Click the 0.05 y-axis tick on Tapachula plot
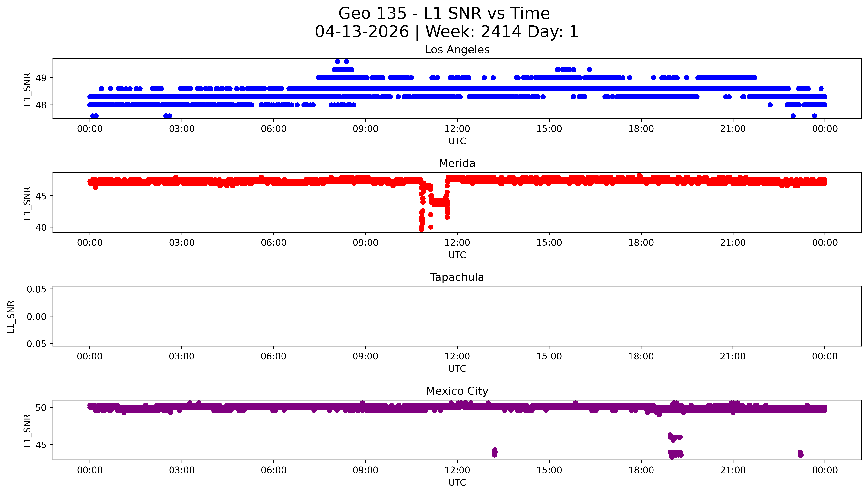Image resolution: width=868 pixels, height=494 pixels. tap(37, 289)
